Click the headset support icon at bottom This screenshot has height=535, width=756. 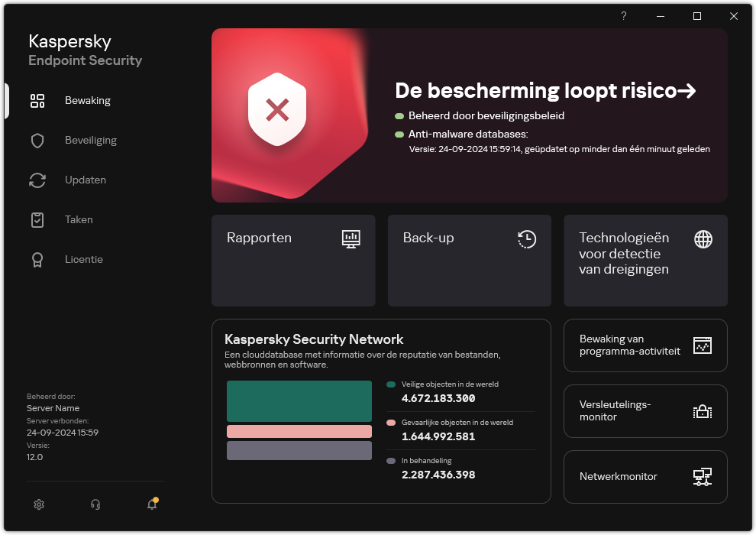[x=95, y=504]
